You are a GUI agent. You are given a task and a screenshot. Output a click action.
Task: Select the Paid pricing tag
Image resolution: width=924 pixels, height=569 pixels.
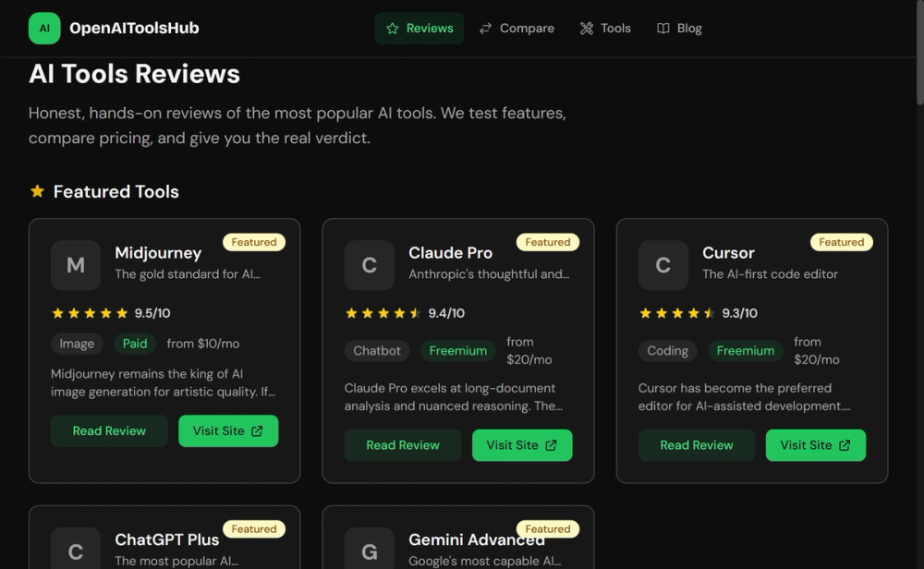[135, 344]
